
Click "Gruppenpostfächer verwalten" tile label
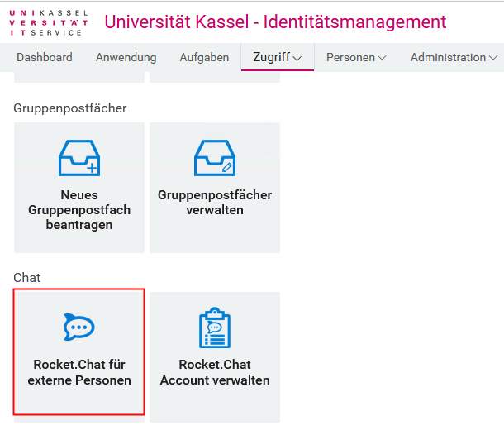point(215,203)
